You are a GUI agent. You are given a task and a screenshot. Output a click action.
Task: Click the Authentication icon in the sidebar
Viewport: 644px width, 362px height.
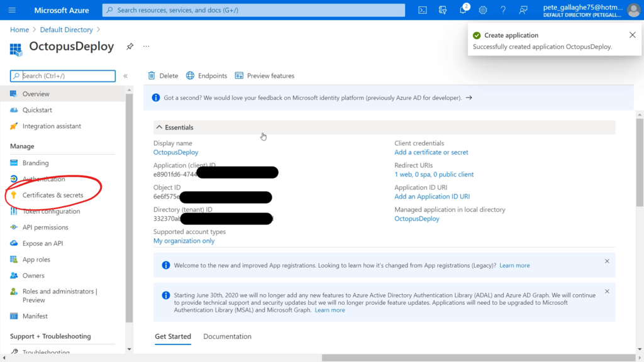click(x=14, y=179)
